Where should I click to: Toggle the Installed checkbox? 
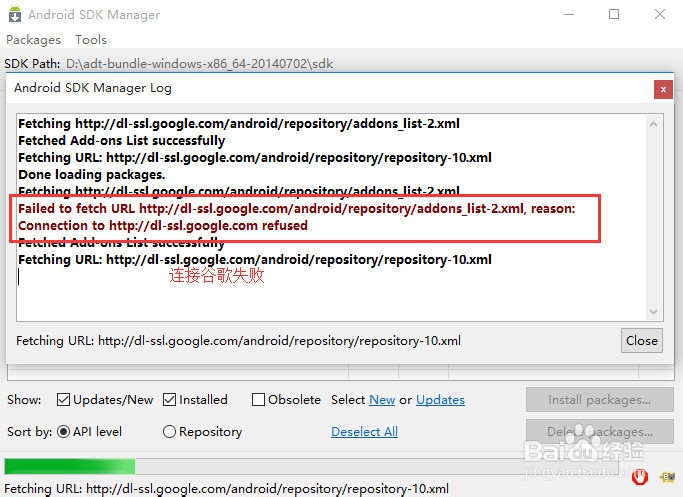[169, 399]
